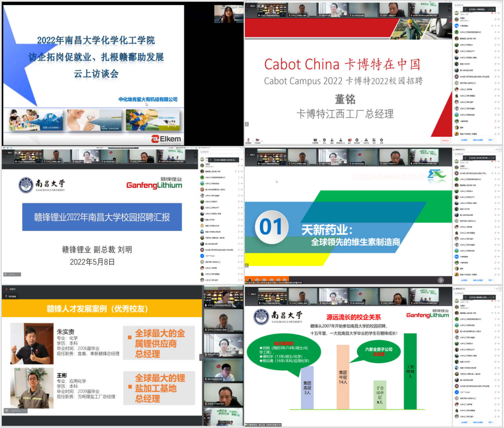This screenshot has height=428, width=504.
Task: Expand camera options caret in Cabot China window
Action: pyautogui.click(x=262, y=141)
